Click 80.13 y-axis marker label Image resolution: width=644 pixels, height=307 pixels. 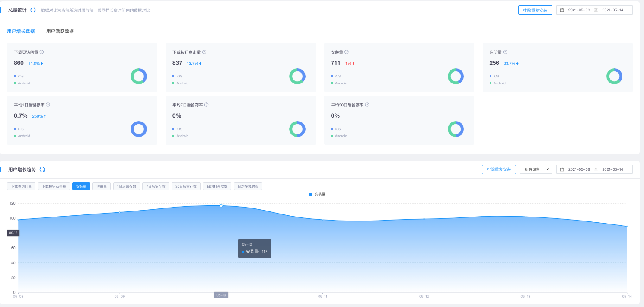pyautogui.click(x=13, y=233)
